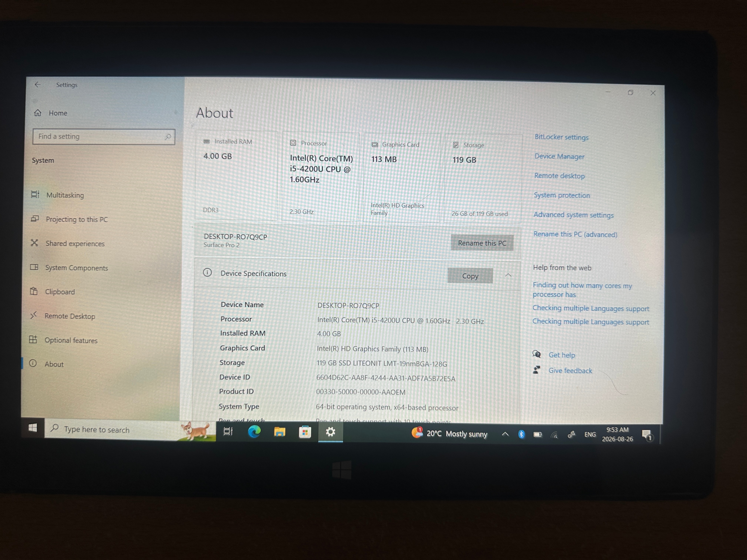Image resolution: width=747 pixels, height=560 pixels.
Task: Click the Get help chat icon
Action: [537, 354]
